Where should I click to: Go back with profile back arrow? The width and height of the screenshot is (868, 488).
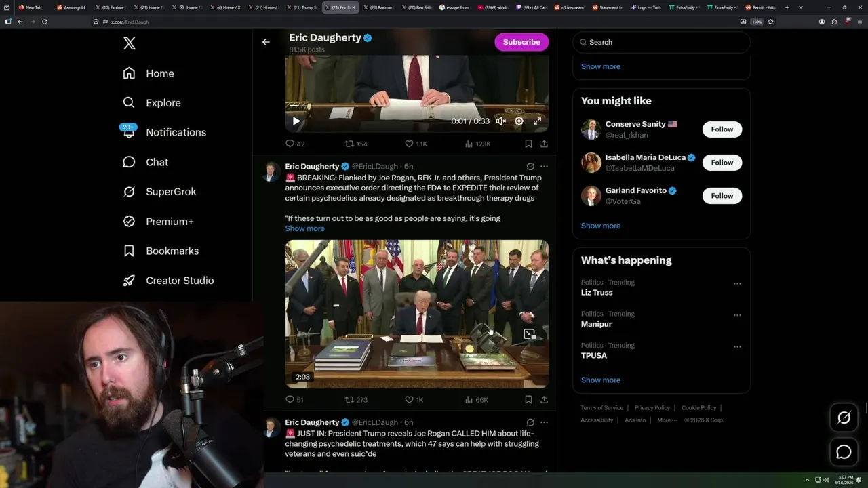coord(266,42)
